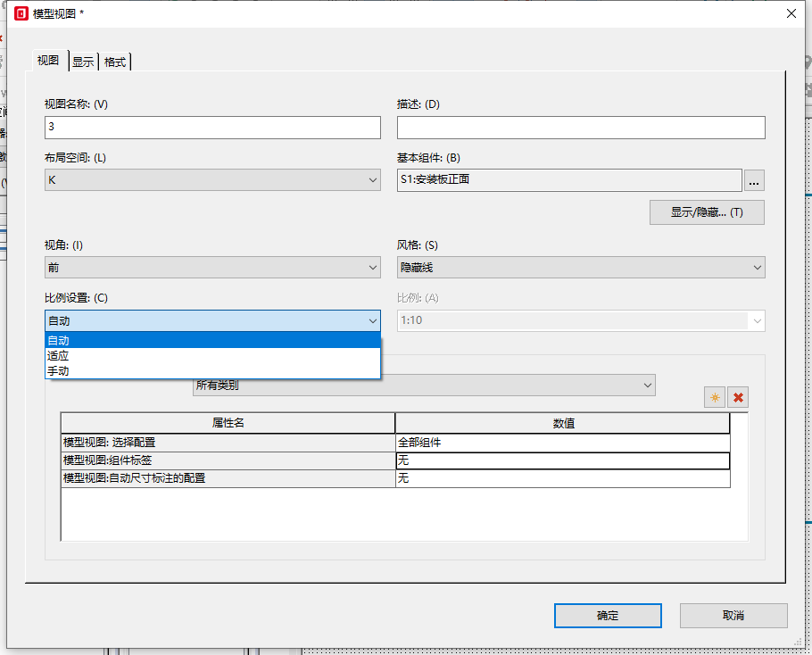Open the 视角 dropdown showing 前
The height and width of the screenshot is (655, 812).
pyautogui.click(x=212, y=268)
